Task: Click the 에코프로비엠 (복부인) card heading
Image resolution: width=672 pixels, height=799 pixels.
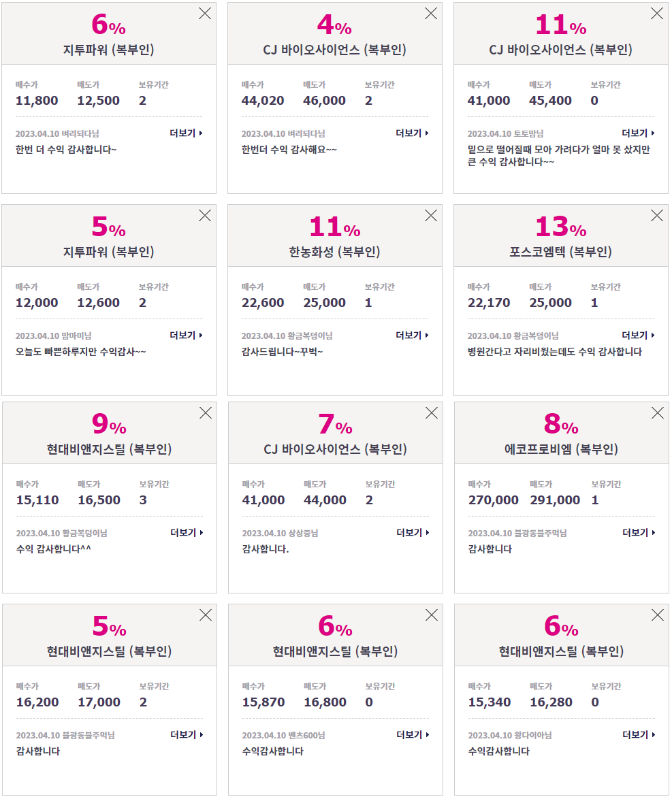Action: coord(561,449)
